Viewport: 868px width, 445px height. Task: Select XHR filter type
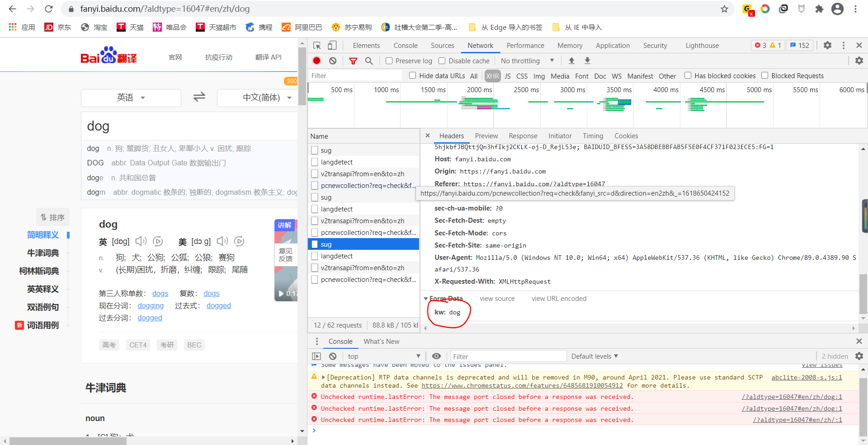pos(492,76)
